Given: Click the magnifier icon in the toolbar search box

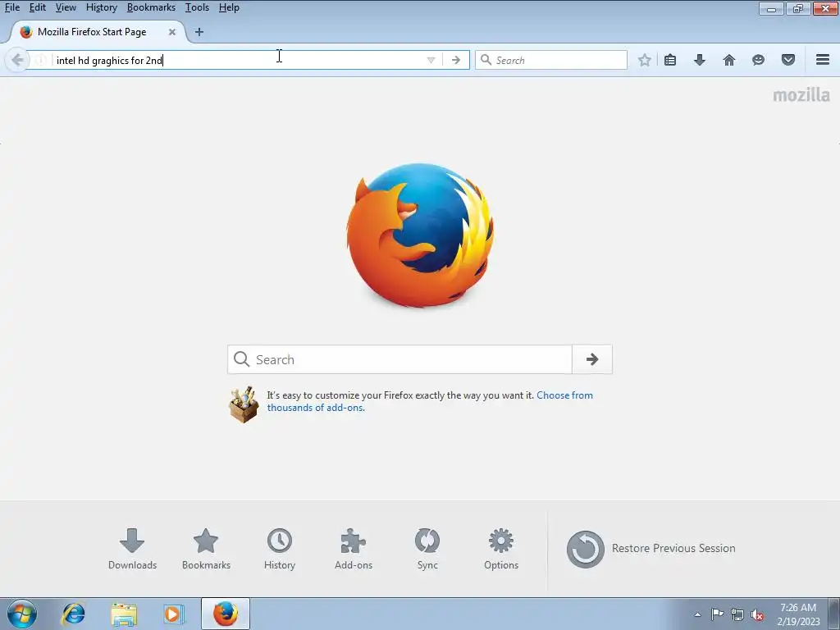Looking at the screenshot, I should coord(486,59).
